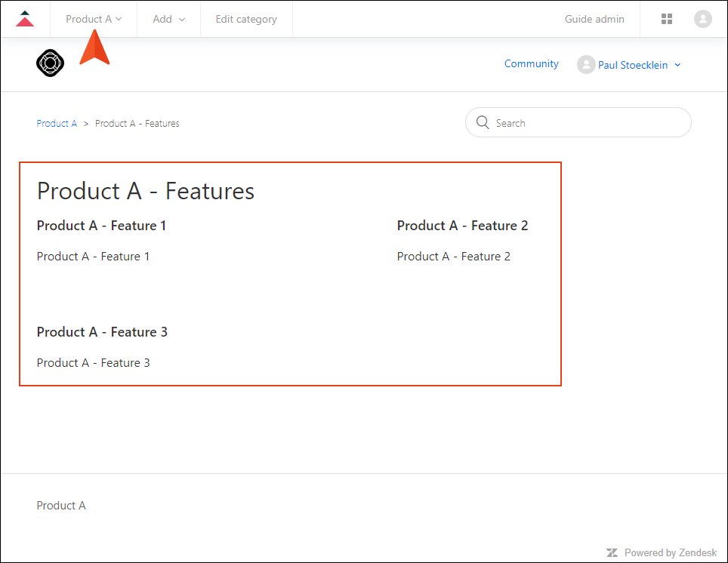Click the Powered by Zendesk link

[662, 552]
